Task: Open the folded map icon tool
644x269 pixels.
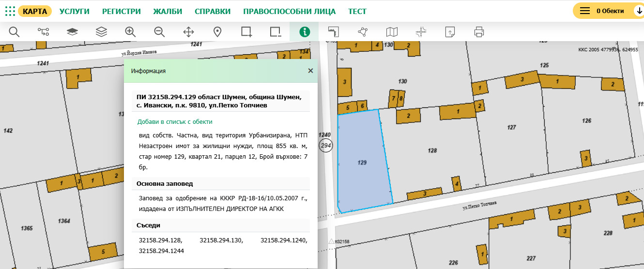Action: point(392,32)
